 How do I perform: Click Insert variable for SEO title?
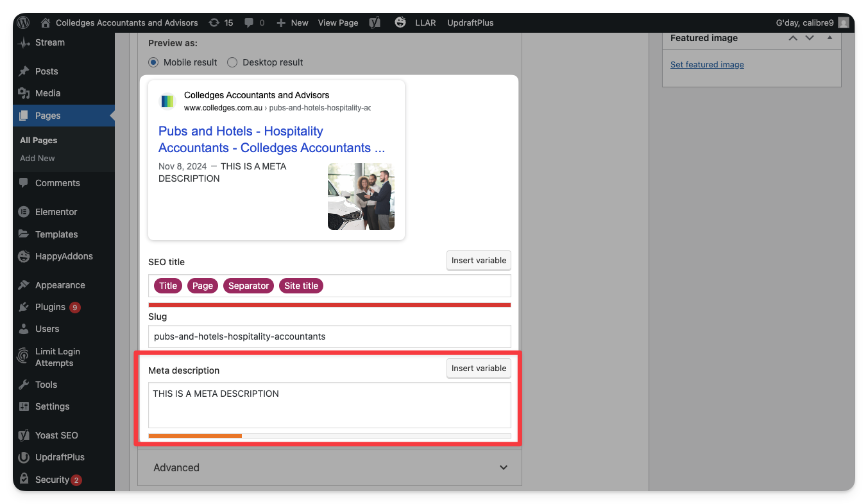[479, 261]
